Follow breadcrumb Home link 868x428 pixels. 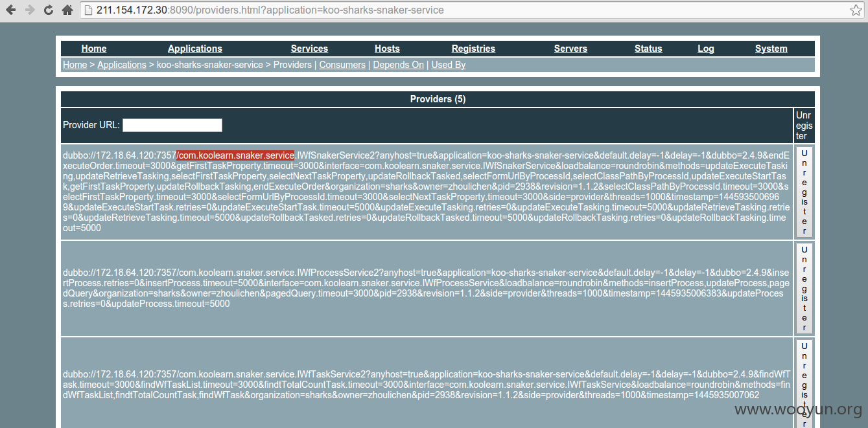[75, 65]
